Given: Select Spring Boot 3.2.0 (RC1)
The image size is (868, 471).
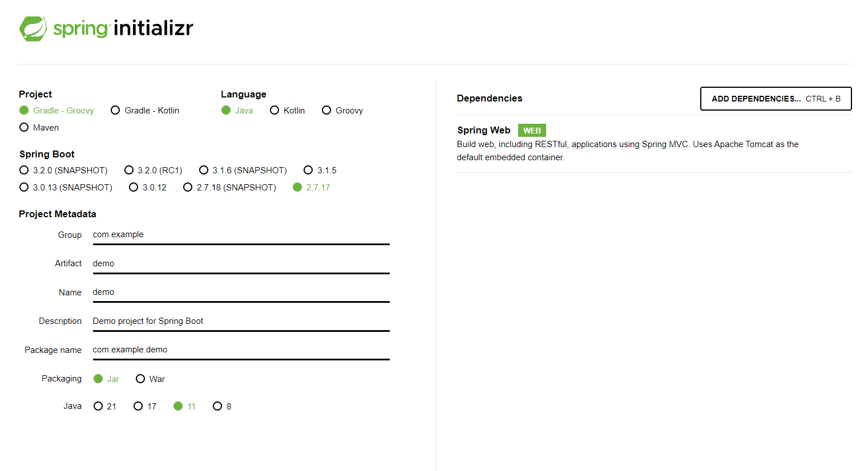Looking at the screenshot, I should pyautogui.click(x=154, y=170).
